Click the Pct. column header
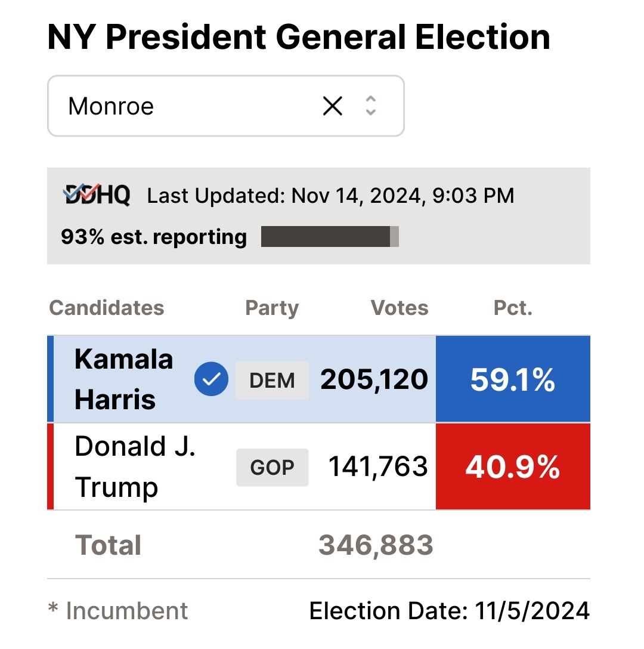 pos(513,308)
